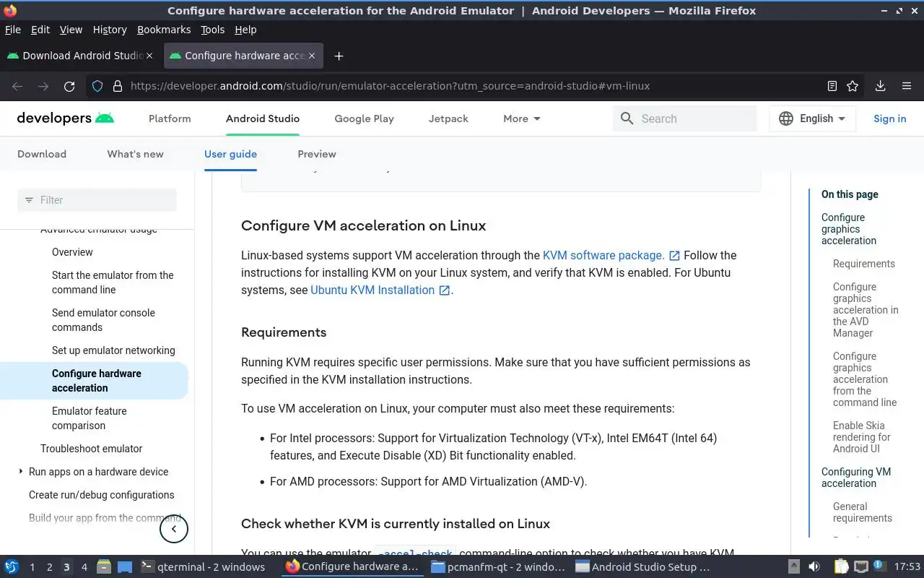Click the external-link icon after KVM software package
This screenshot has width=924, height=578.
pos(674,256)
